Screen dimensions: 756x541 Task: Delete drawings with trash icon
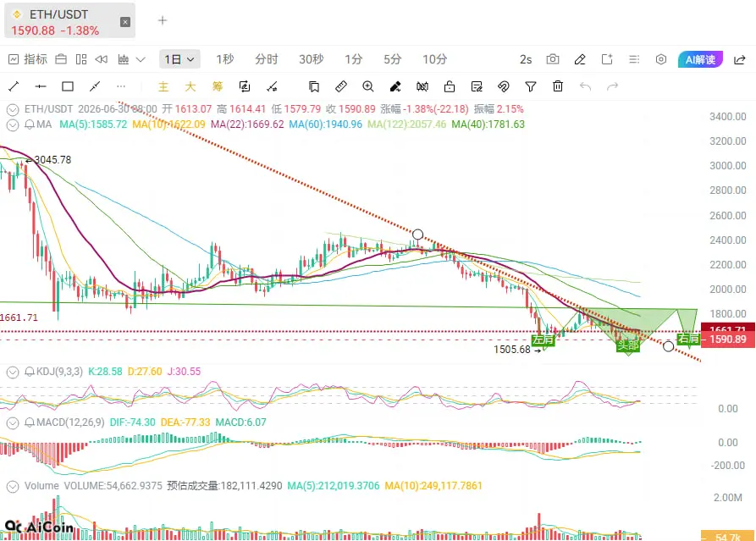(558, 86)
